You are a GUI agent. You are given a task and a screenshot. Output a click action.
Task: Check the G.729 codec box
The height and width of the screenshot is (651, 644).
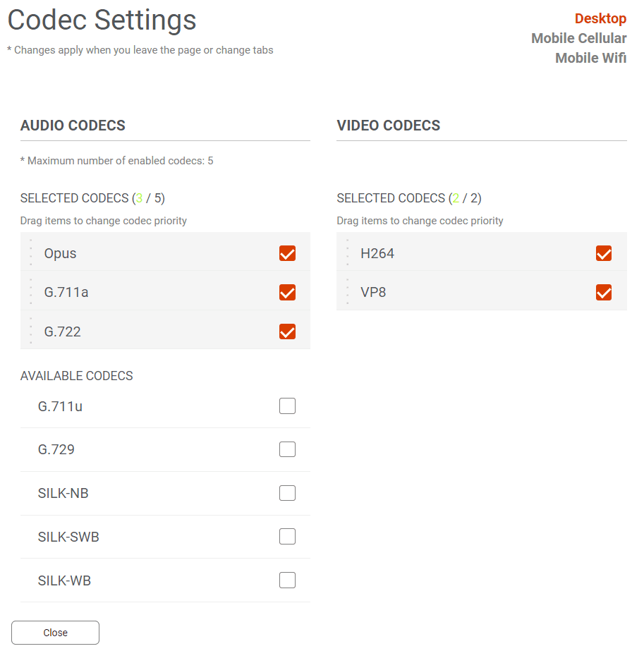pyautogui.click(x=287, y=449)
